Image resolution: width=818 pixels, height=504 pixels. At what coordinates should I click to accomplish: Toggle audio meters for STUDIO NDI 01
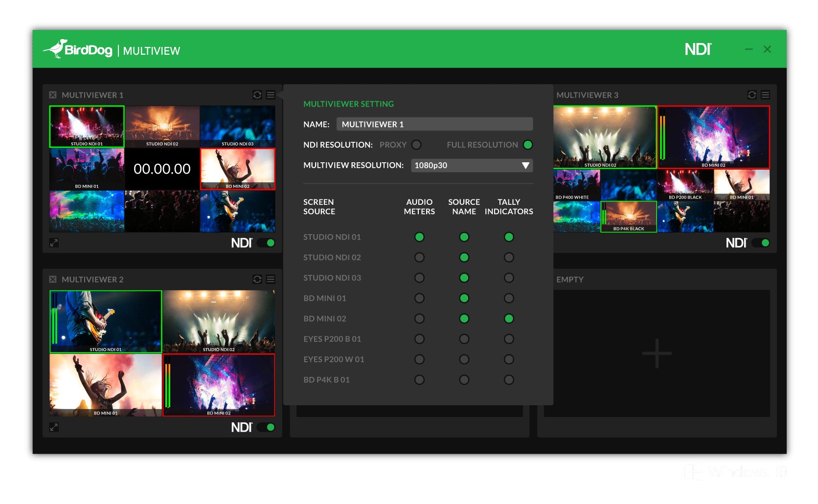click(419, 237)
